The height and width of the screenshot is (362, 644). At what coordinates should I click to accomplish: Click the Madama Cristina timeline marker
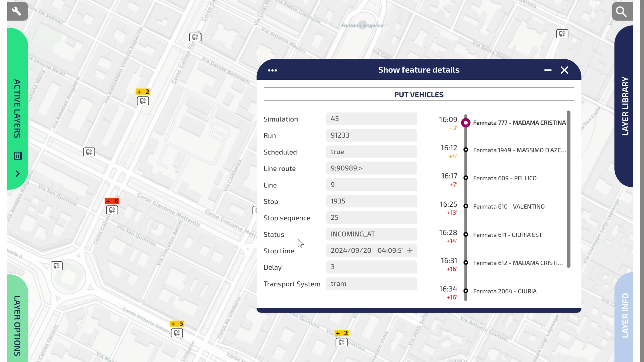(466, 123)
